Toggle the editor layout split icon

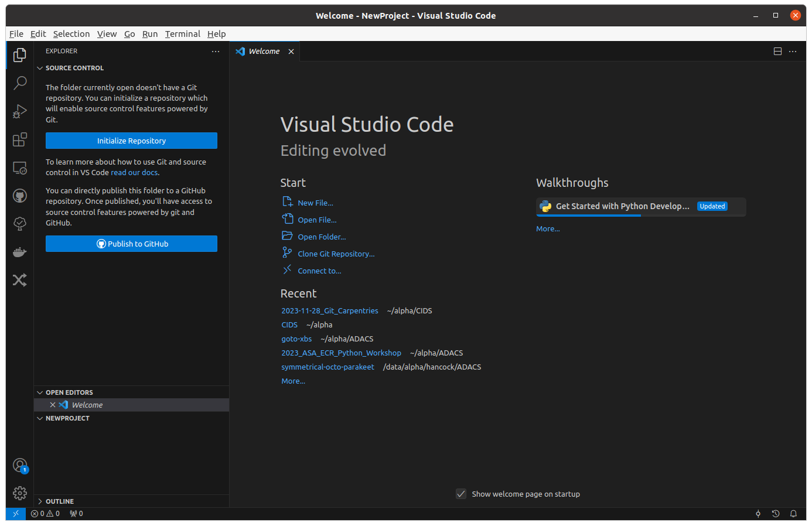coord(777,52)
